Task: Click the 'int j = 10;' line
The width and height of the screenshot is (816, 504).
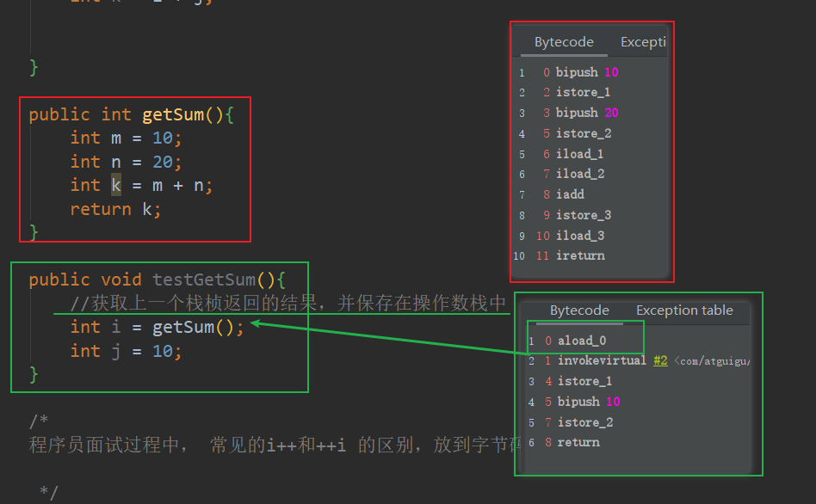Action: click(x=126, y=351)
